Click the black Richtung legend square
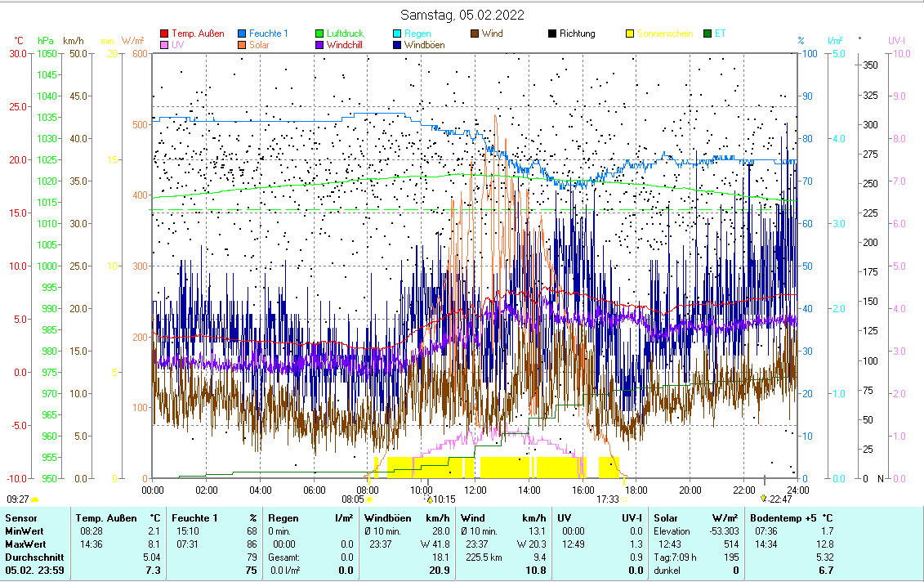Screen dimensions: 924x582 [552, 34]
